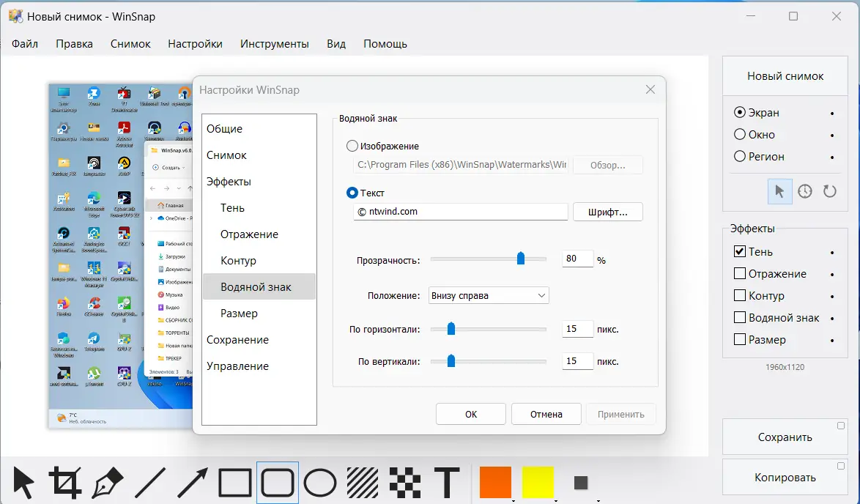Select the arrow pointer tool in bottom toolbar
Image resolution: width=860 pixels, height=504 pixels.
23,483
